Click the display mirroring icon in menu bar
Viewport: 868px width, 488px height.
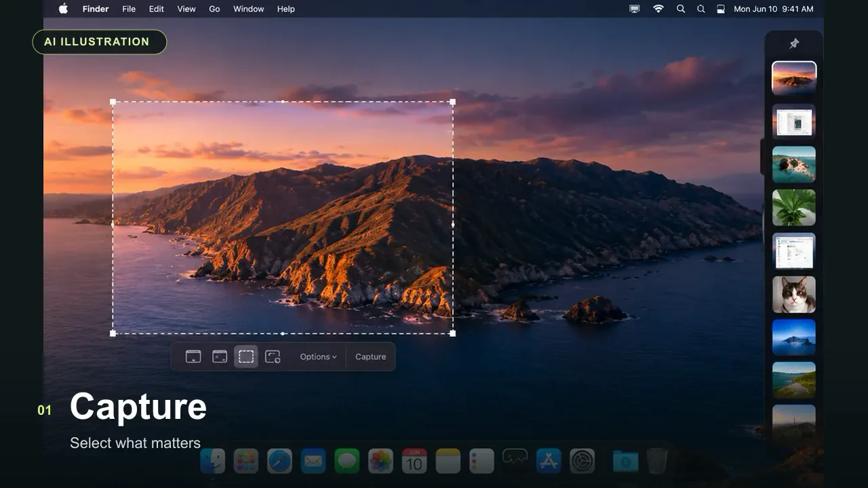point(635,9)
